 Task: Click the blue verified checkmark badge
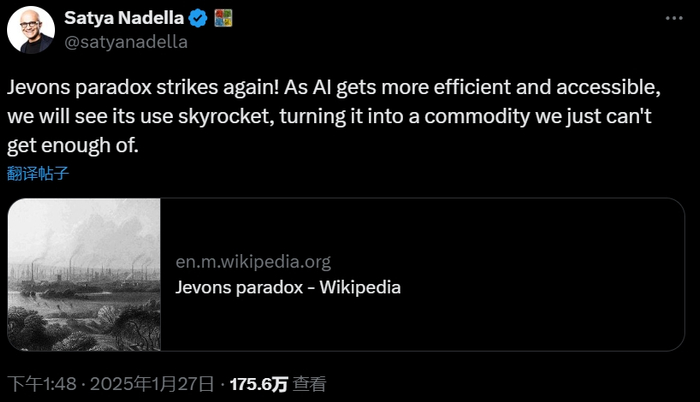pos(196,18)
